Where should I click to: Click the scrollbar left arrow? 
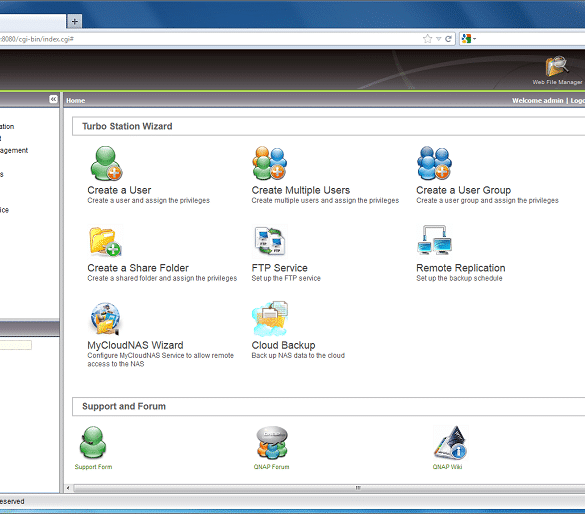68,488
